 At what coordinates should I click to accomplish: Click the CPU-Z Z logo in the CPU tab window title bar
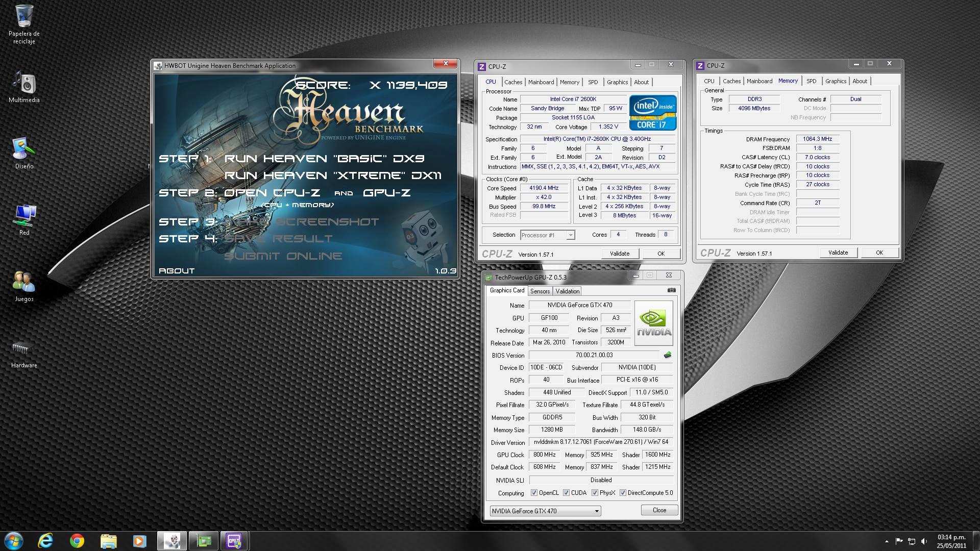481,67
